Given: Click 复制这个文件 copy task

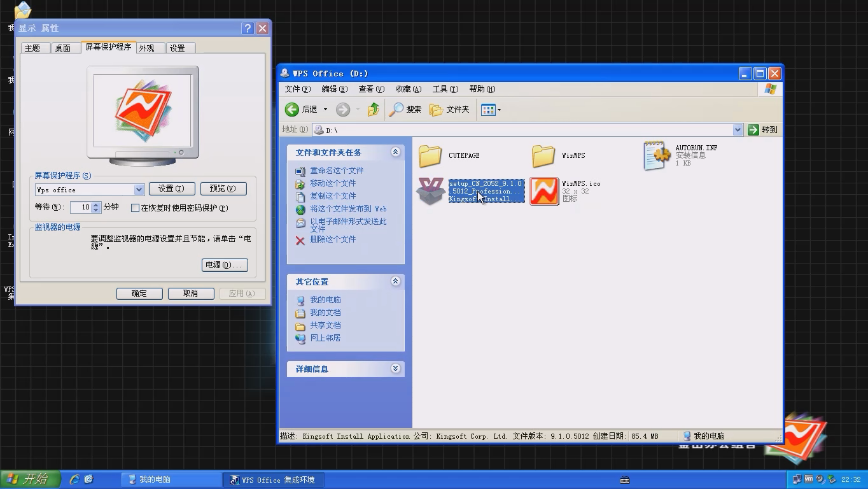Looking at the screenshot, I should click(333, 196).
